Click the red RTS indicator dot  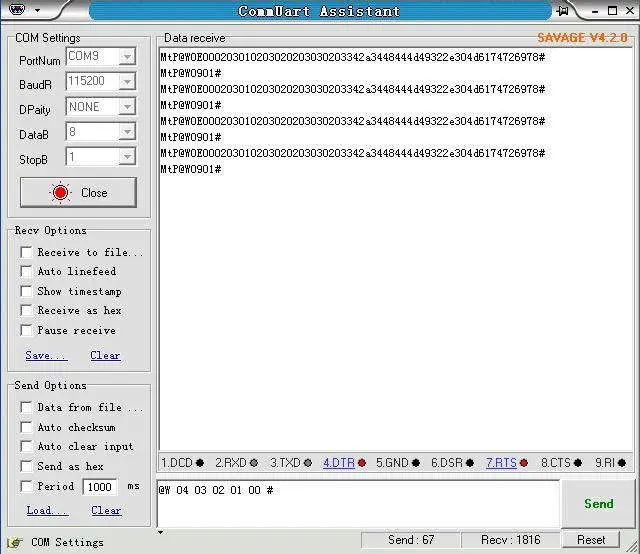pos(524,463)
